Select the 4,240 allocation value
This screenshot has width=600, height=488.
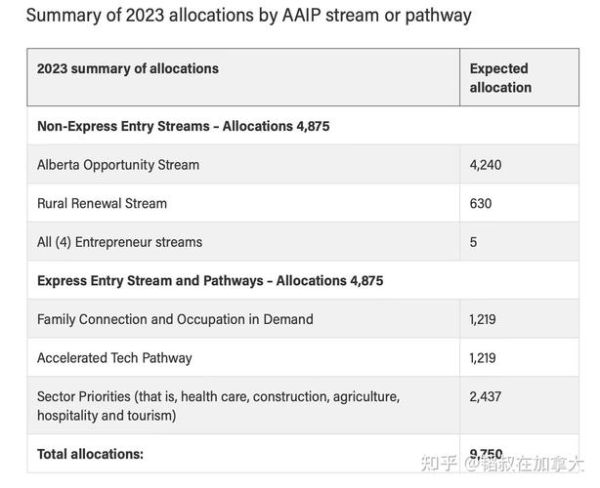click(485, 165)
